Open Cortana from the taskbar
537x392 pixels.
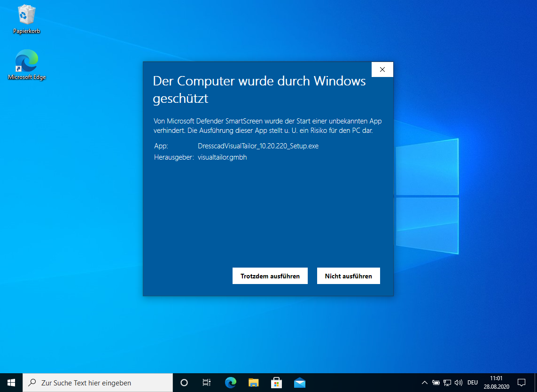[184, 383]
